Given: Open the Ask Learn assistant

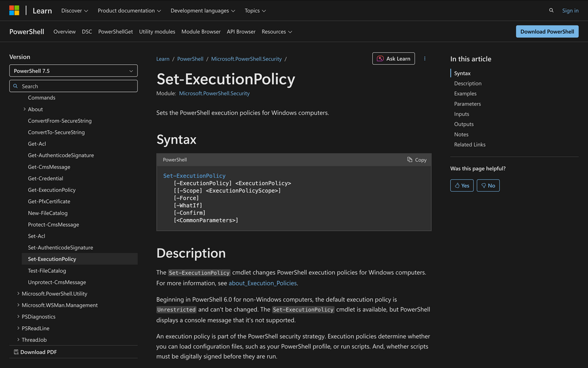Looking at the screenshot, I should click(393, 58).
